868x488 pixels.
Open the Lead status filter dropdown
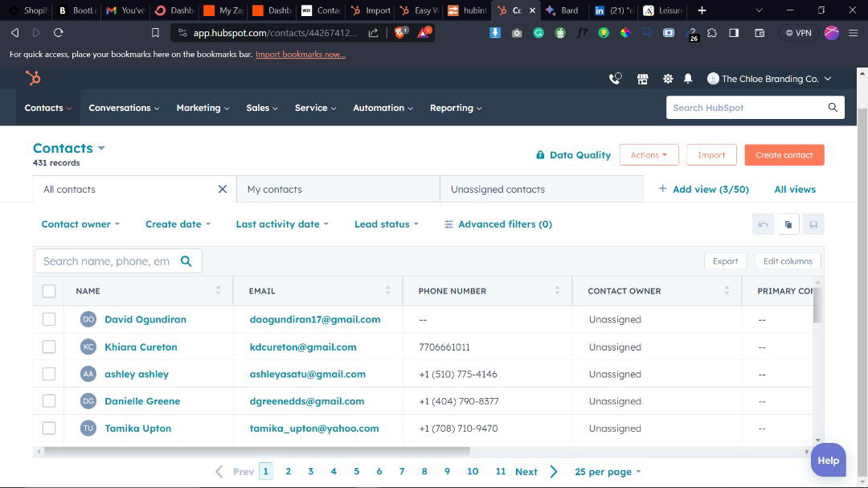tap(386, 224)
